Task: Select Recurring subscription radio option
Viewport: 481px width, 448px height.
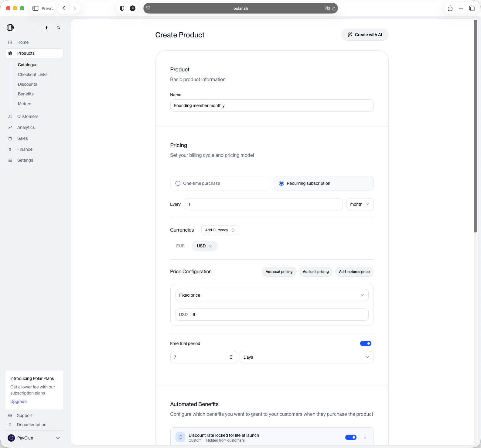Action: click(x=324, y=183)
